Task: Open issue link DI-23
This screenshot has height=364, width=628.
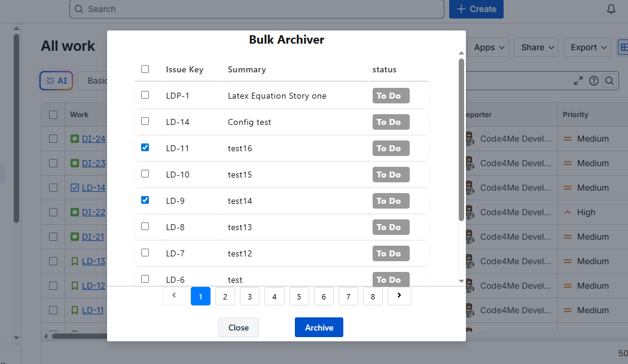Action: pos(94,163)
